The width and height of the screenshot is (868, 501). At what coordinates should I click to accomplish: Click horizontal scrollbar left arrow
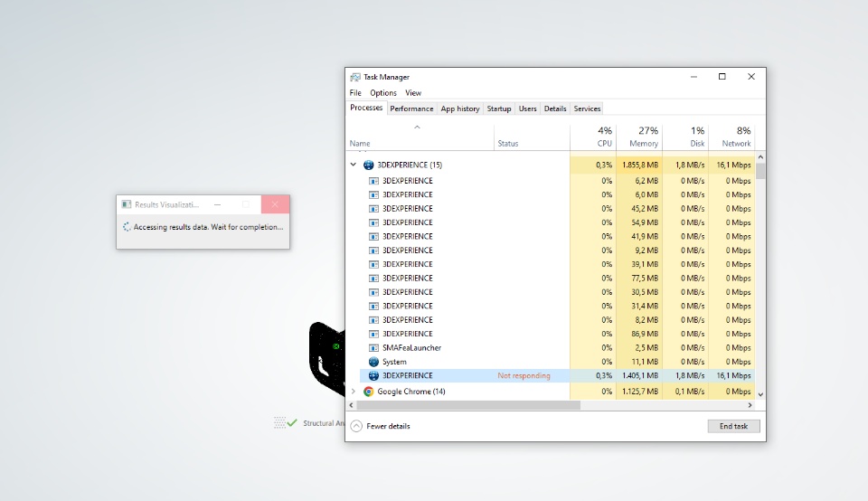(351, 405)
